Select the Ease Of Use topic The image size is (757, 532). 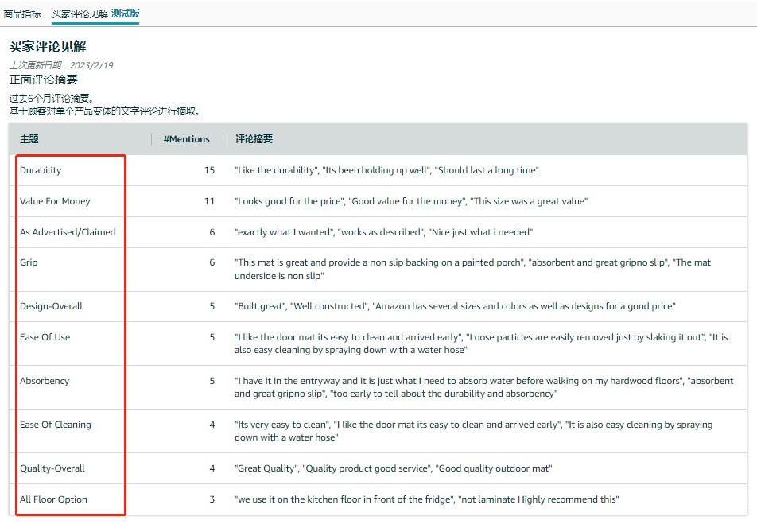[45, 337]
